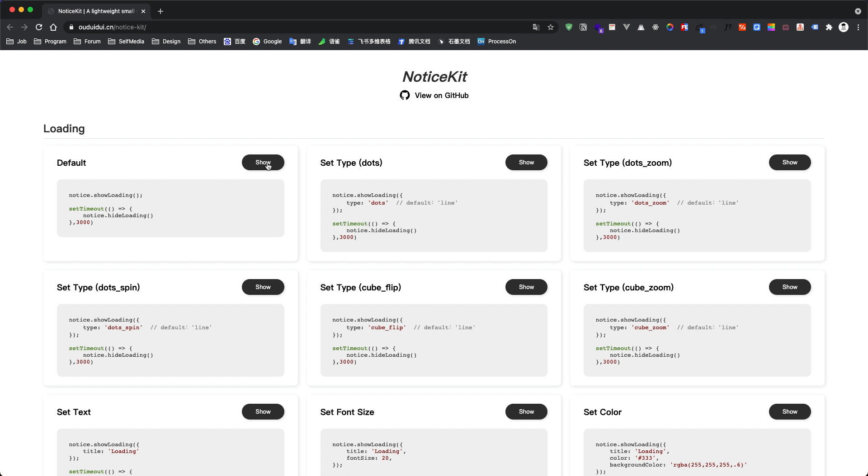Open the Others bookmarks folder
The width and height of the screenshot is (868, 476).
(x=202, y=41)
